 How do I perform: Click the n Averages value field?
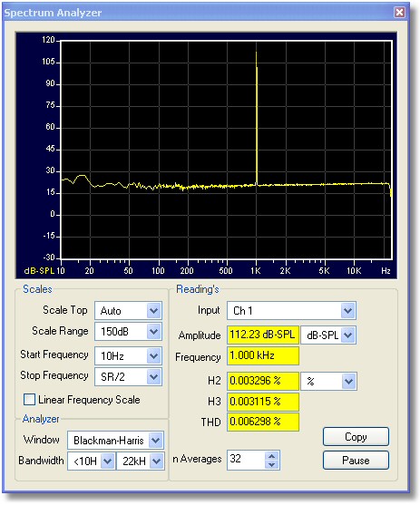click(246, 461)
